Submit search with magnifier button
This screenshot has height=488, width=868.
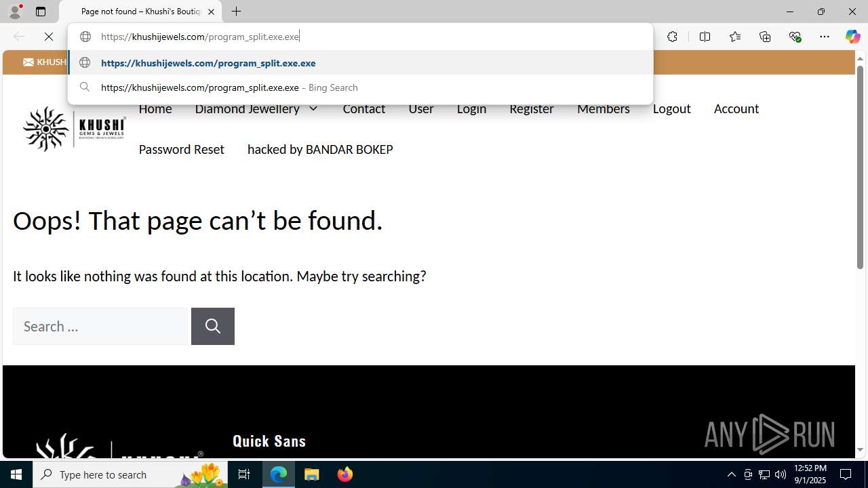tap(213, 326)
